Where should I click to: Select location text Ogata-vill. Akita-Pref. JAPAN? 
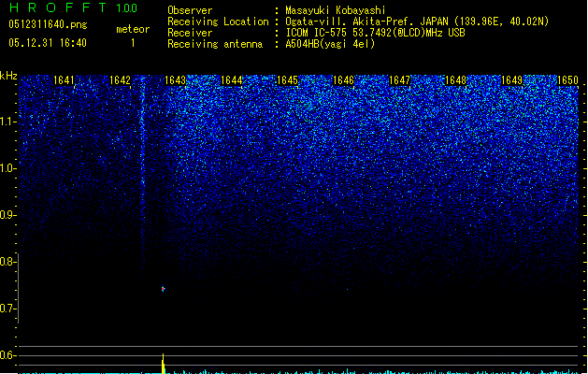[x=366, y=22]
